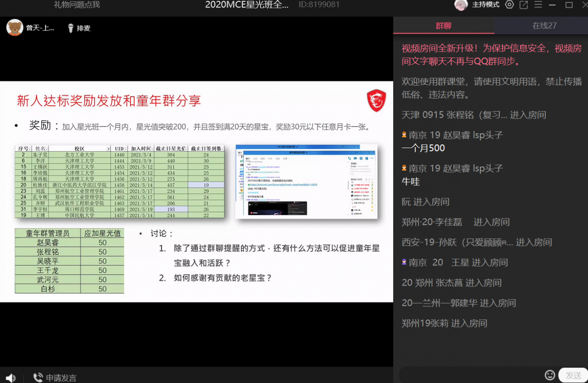Click 礼物问题点我 link in title bar
This screenshot has height=383, width=588.
(77, 5)
